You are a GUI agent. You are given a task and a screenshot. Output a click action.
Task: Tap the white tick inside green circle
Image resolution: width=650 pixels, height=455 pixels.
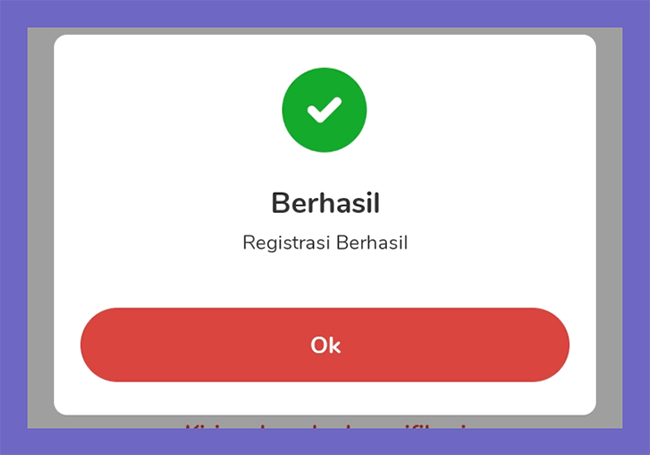coord(325,110)
